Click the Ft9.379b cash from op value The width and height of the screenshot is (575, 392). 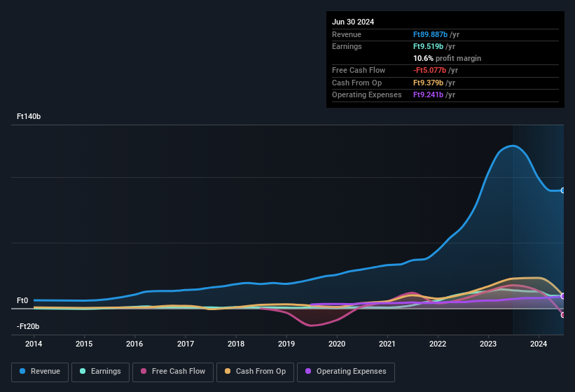pyautogui.click(x=428, y=83)
